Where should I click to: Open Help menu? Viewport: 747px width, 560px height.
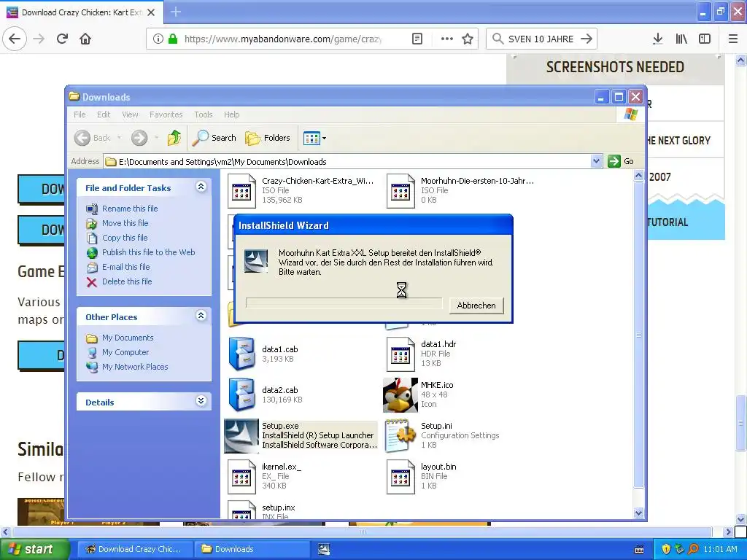[231, 114]
